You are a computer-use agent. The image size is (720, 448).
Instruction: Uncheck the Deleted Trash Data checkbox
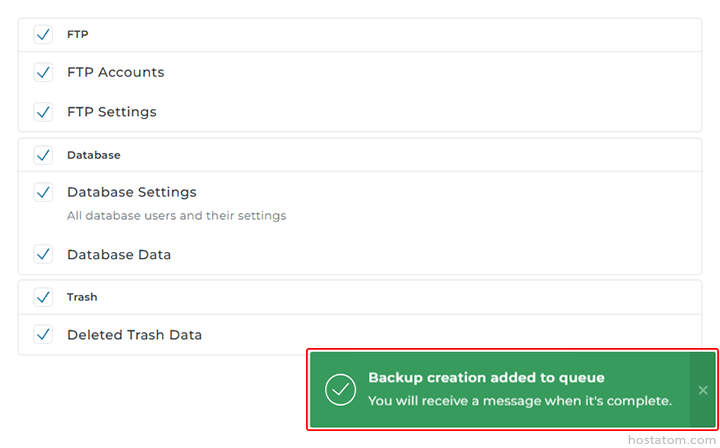click(x=43, y=334)
